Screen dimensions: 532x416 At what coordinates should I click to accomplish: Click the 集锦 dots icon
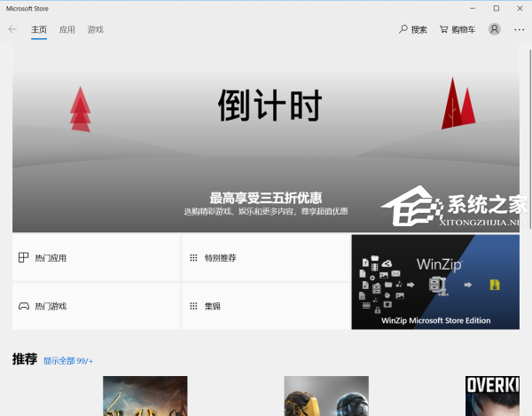click(x=193, y=306)
